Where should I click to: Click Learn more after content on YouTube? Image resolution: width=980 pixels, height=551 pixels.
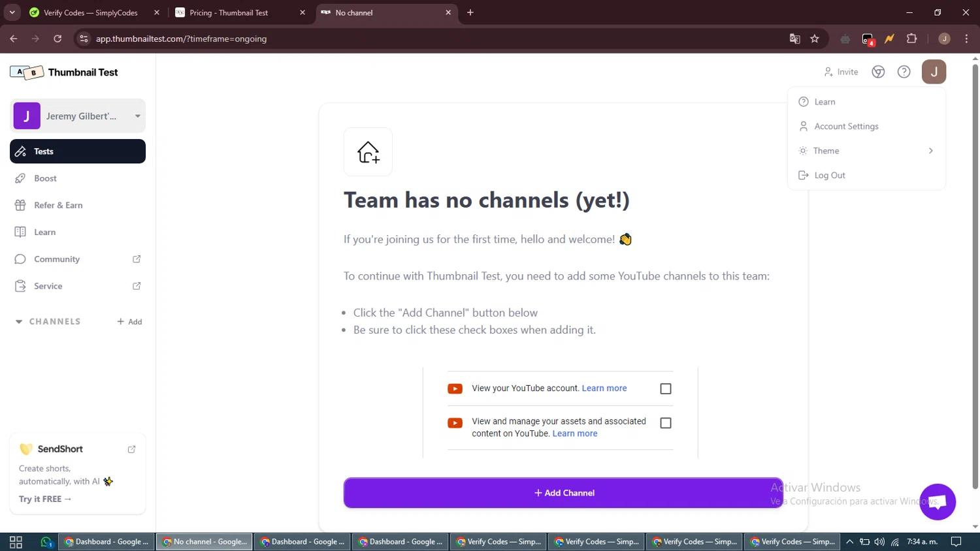[x=575, y=433]
